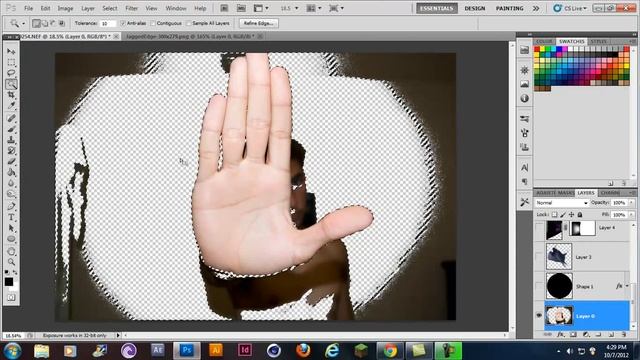This screenshot has height=360, width=640.
Task: Open the Fill slider dropdown arrow
Action: click(631, 214)
